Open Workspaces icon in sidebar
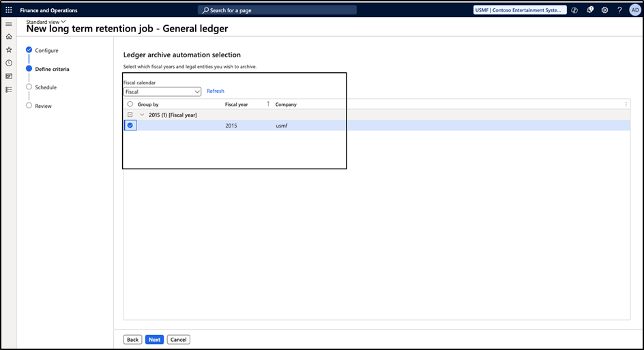This screenshot has width=644, height=350. (x=9, y=76)
